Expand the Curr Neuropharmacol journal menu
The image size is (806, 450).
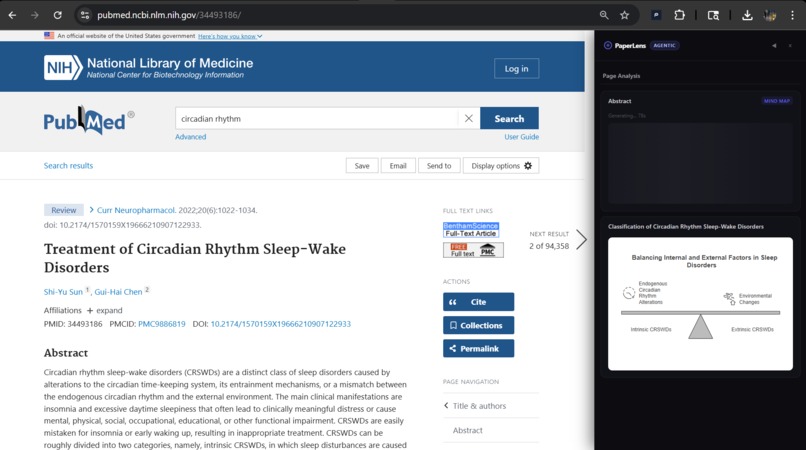click(x=136, y=210)
